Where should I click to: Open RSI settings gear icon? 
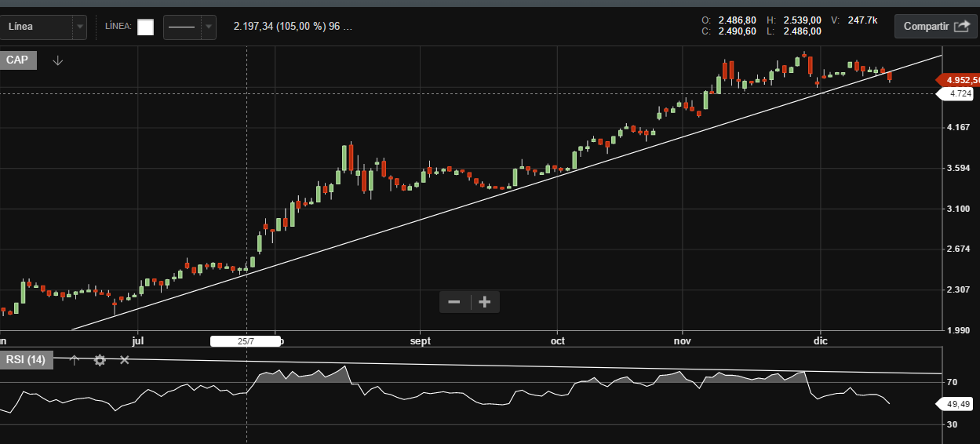(x=100, y=360)
